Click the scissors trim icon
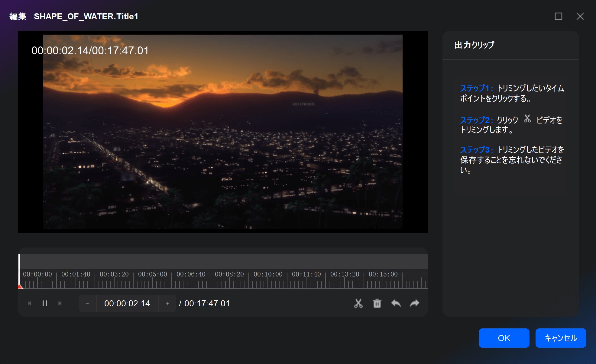This screenshot has width=596, height=364. coord(358,303)
